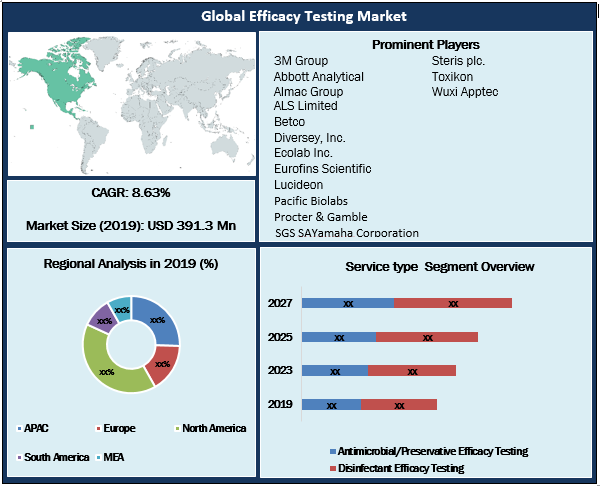Click the 2019 red bar segment
Screen dimensions: 600x486
tap(399, 405)
